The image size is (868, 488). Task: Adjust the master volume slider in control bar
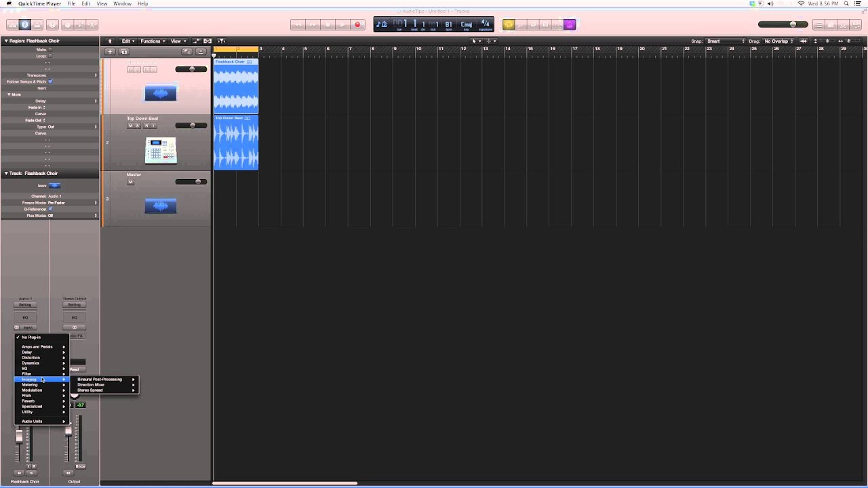coord(783,24)
